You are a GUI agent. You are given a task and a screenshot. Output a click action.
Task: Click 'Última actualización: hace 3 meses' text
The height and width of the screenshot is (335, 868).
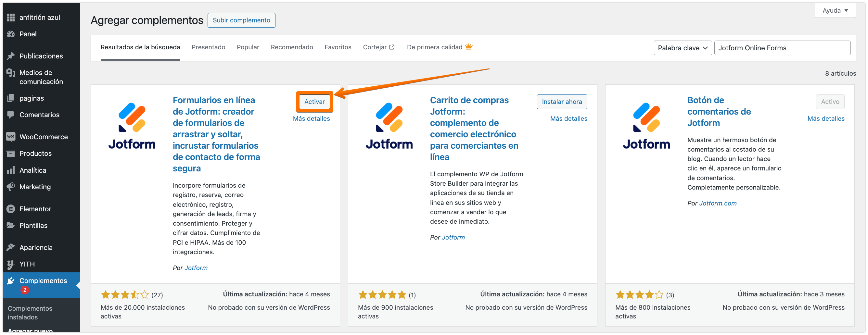(x=791, y=294)
